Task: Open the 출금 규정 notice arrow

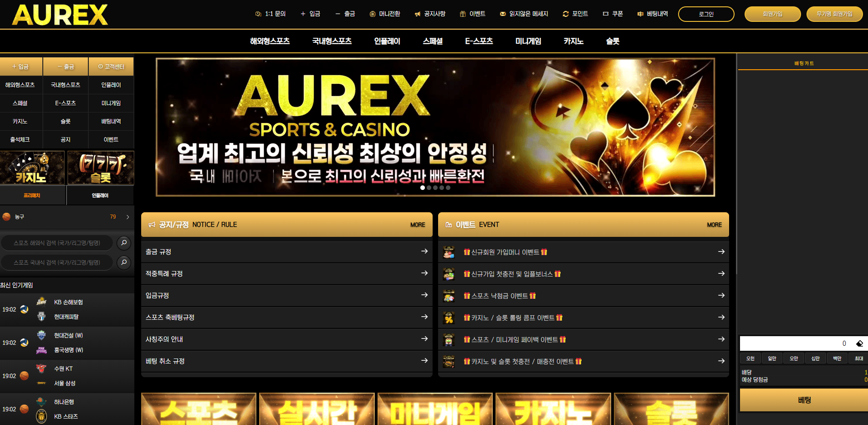Action: [424, 251]
